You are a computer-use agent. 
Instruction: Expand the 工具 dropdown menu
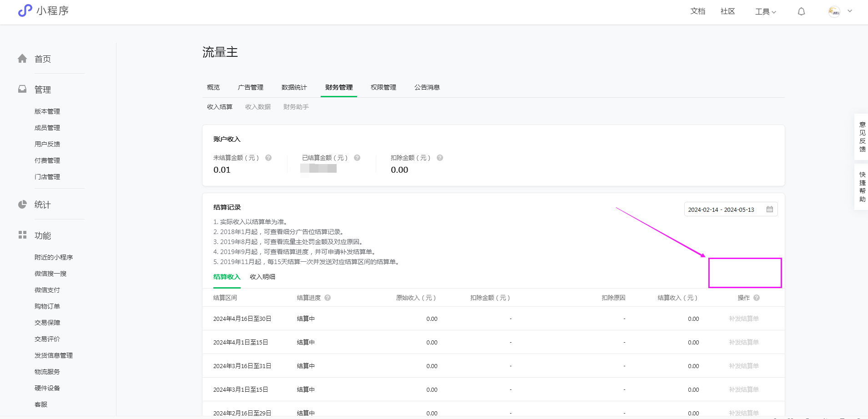click(x=766, y=12)
